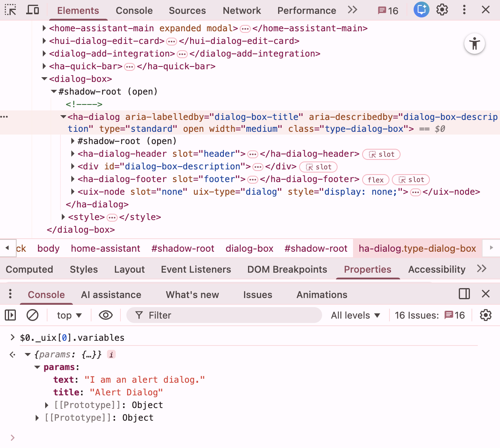Select the Styles pane tab
Screen dimensions: 500x448
click(84, 270)
